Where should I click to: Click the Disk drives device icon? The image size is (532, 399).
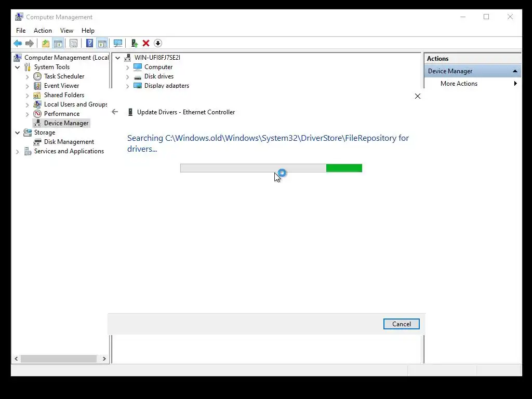137,77
